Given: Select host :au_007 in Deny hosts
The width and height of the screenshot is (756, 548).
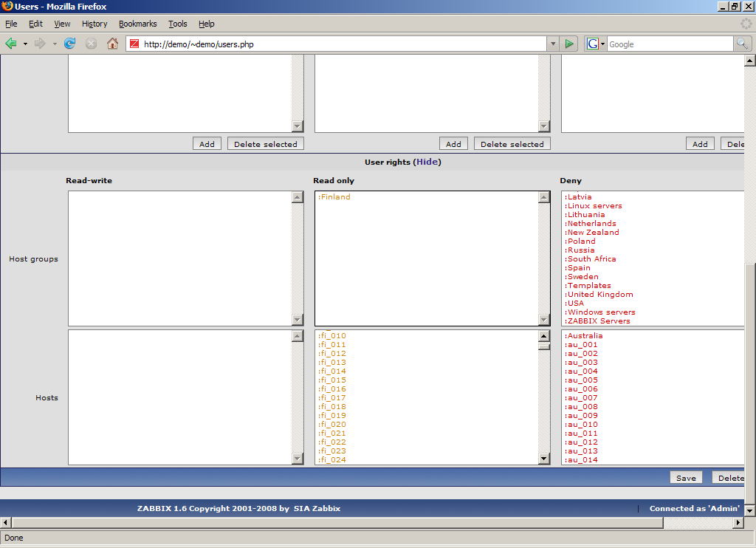Looking at the screenshot, I should click(581, 397).
